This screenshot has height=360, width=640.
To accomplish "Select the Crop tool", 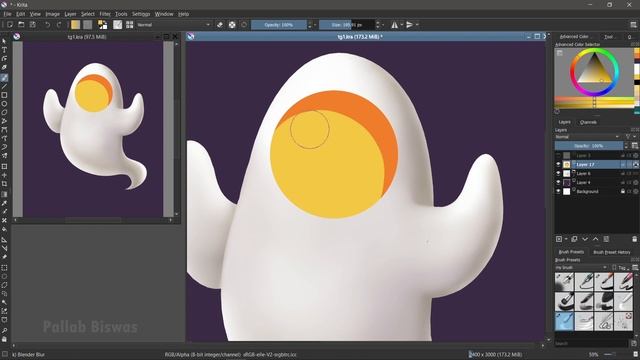I will point(4,184).
